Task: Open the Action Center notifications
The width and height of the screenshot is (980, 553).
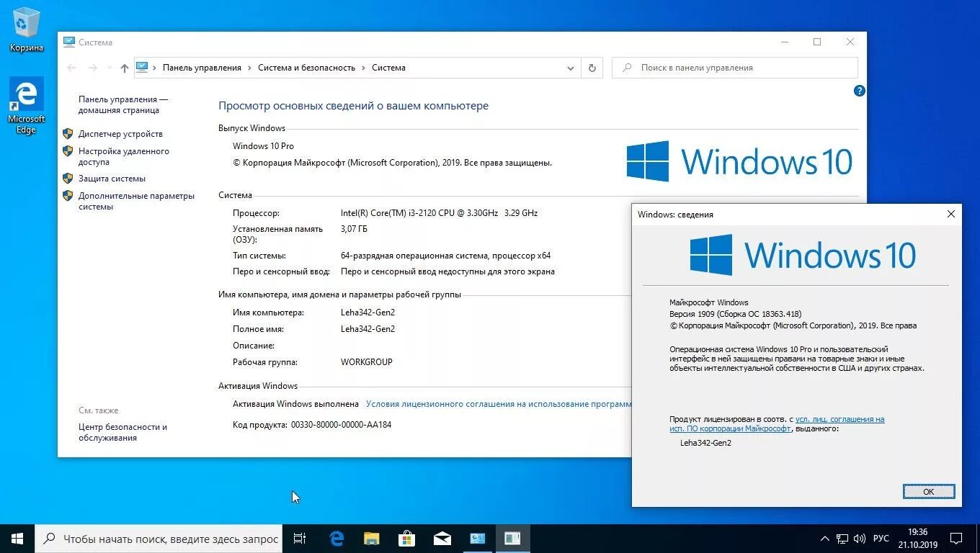Action: point(956,539)
